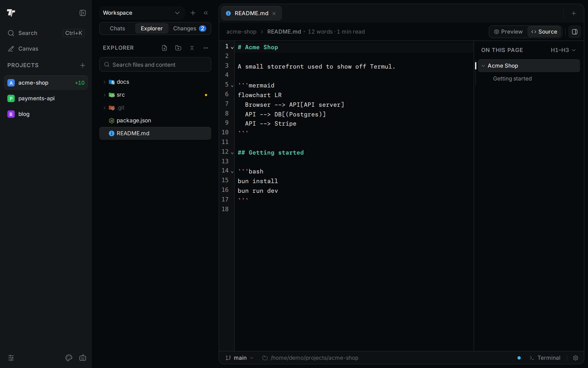Create new file in Explorer

point(164,48)
